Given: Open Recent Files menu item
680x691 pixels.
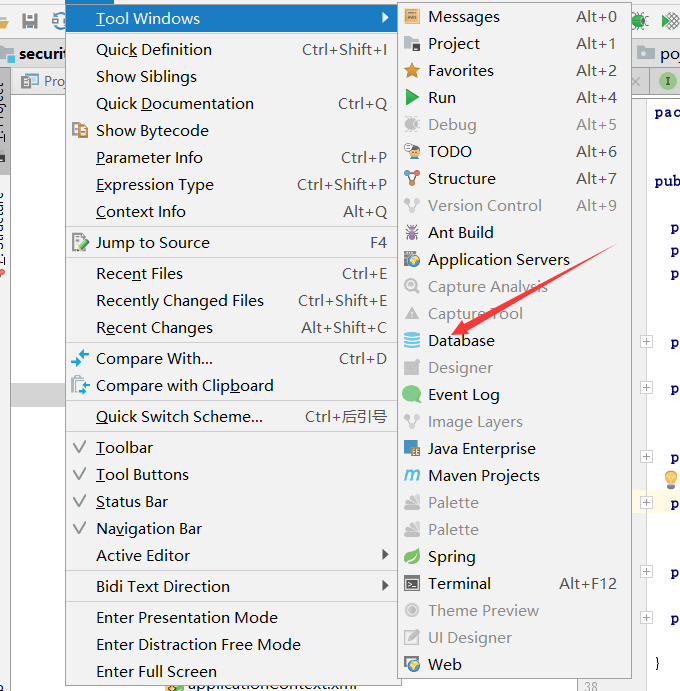Looking at the screenshot, I should pyautogui.click(x=231, y=274).
